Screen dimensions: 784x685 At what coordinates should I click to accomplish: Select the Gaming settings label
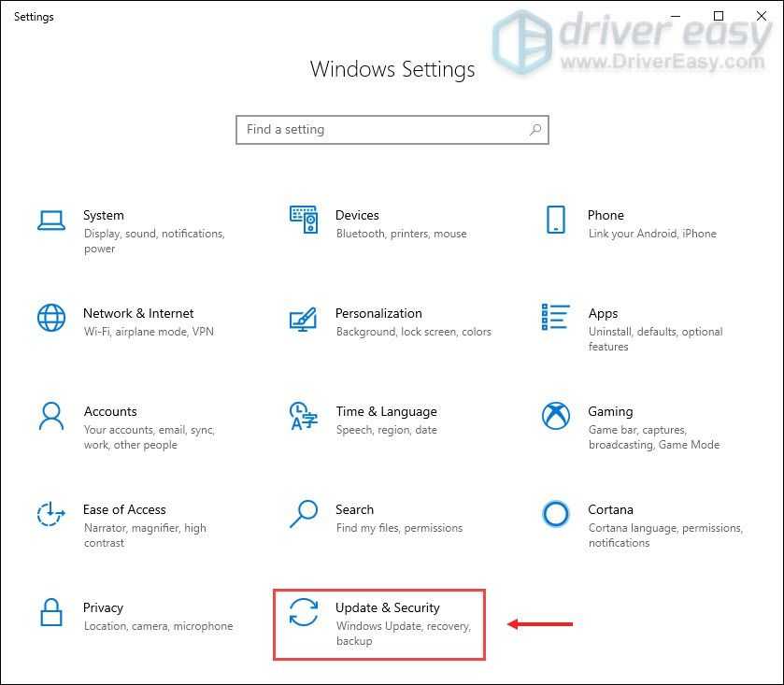610,411
